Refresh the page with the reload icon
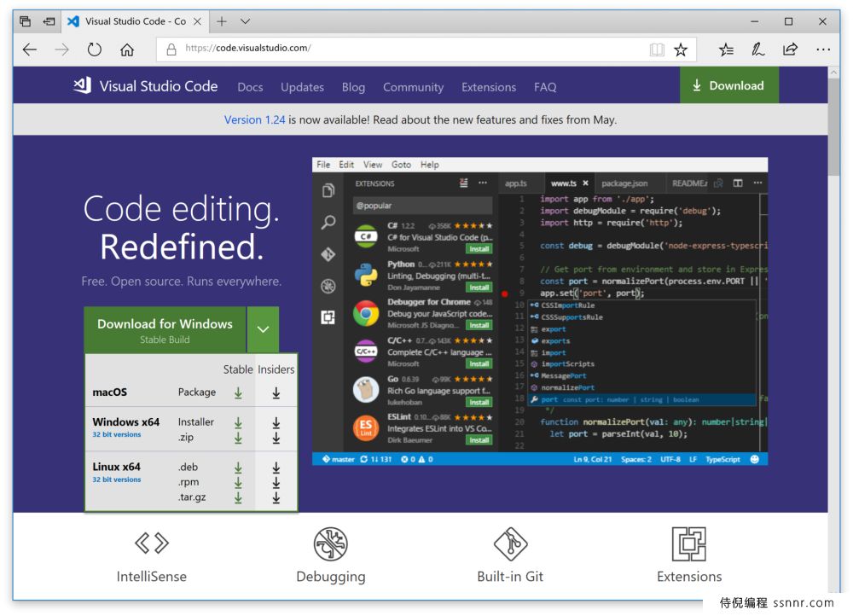This screenshot has width=853, height=616. (95, 49)
